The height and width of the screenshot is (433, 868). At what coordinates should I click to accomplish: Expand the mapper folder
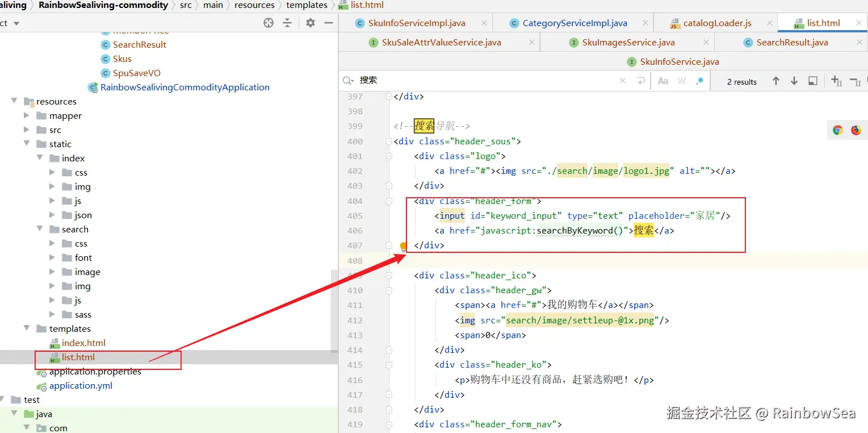[x=27, y=115]
